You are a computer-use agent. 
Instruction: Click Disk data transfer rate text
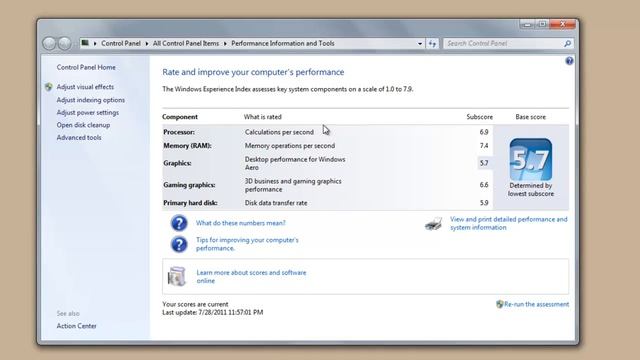(276, 203)
